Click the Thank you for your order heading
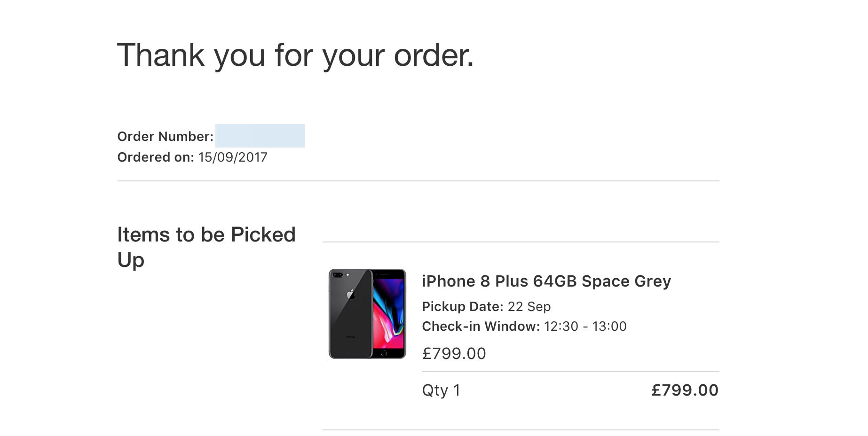The width and height of the screenshot is (868, 436). [295, 55]
